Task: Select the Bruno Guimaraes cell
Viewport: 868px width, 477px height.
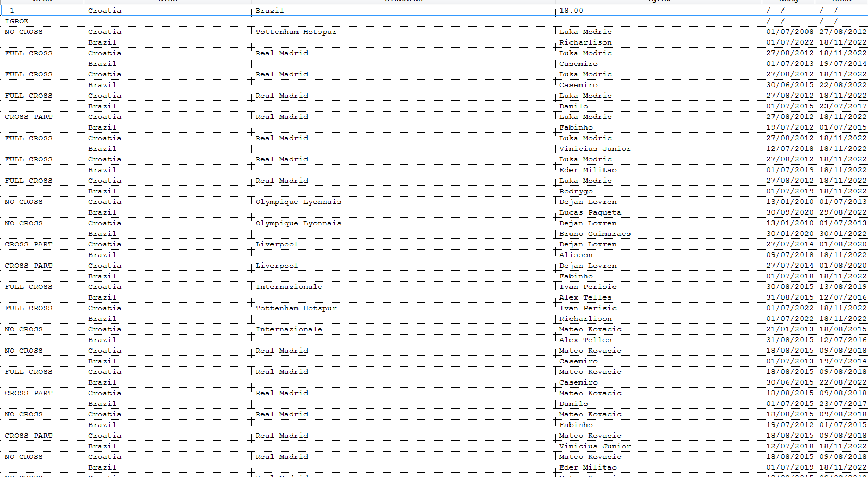Action: point(595,234)
